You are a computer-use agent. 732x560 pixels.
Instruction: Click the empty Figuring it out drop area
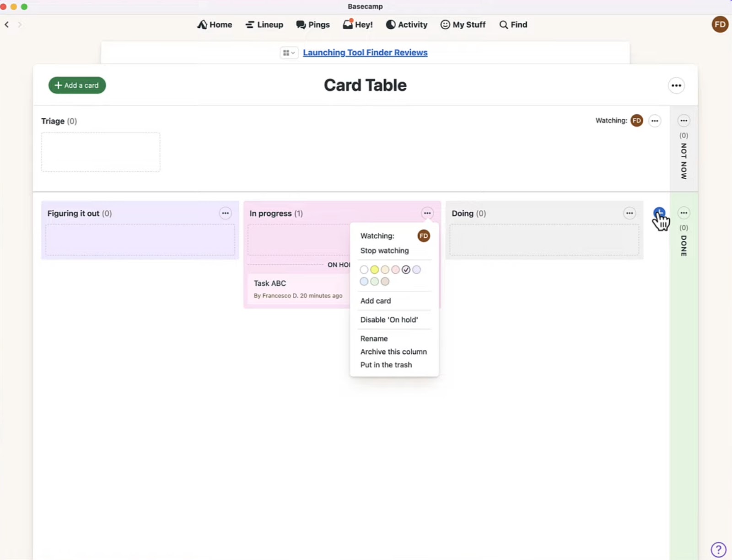(140, 240)
